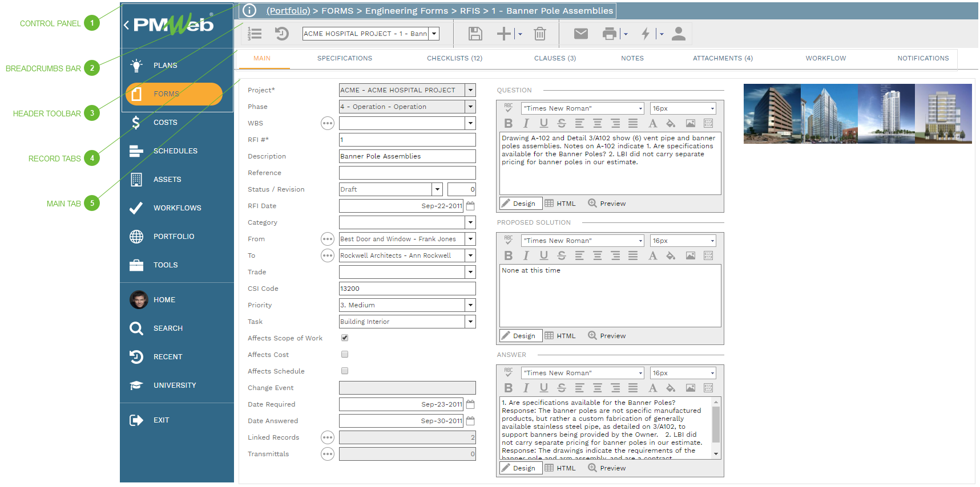Click the Email envelope icon
This screenshot has height=487, width=980.
(580, 34)
